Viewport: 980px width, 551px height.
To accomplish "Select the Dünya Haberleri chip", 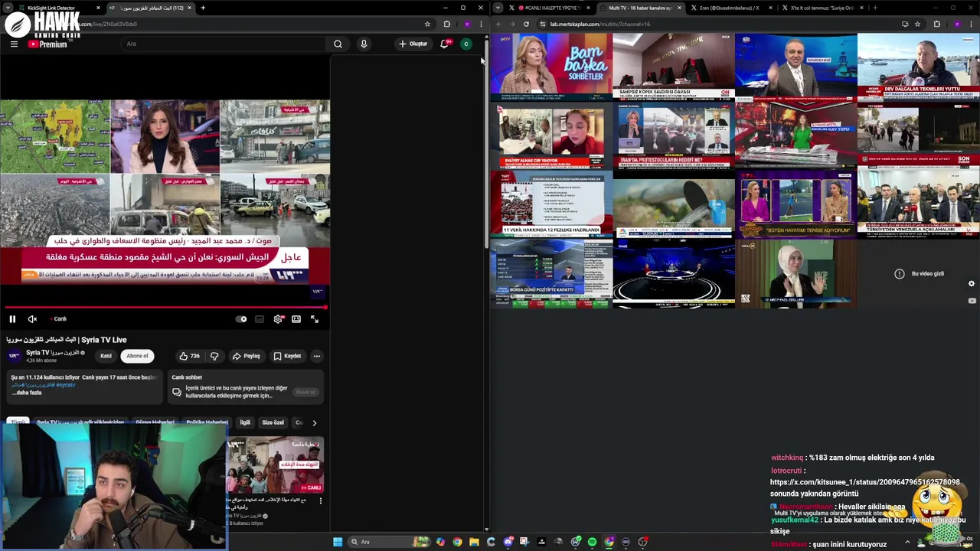I will tap(155, 422).
